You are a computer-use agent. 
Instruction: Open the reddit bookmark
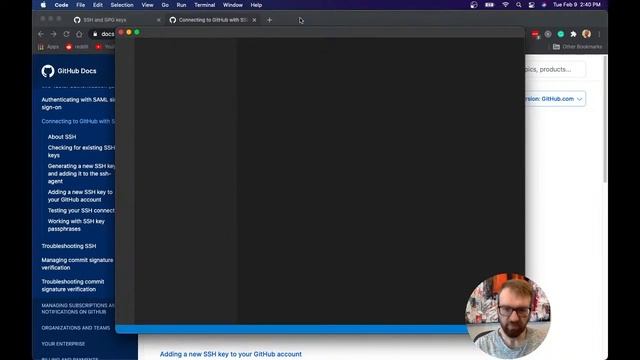77,47
